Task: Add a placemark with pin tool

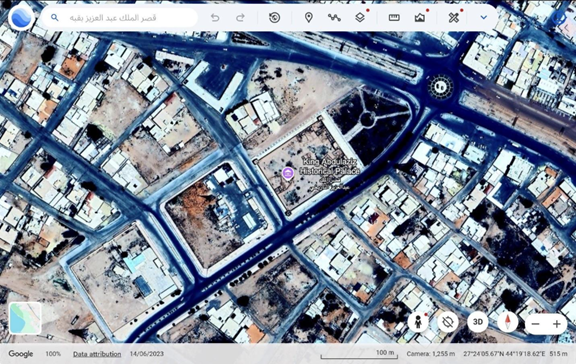Action: [x=309, y=18]
